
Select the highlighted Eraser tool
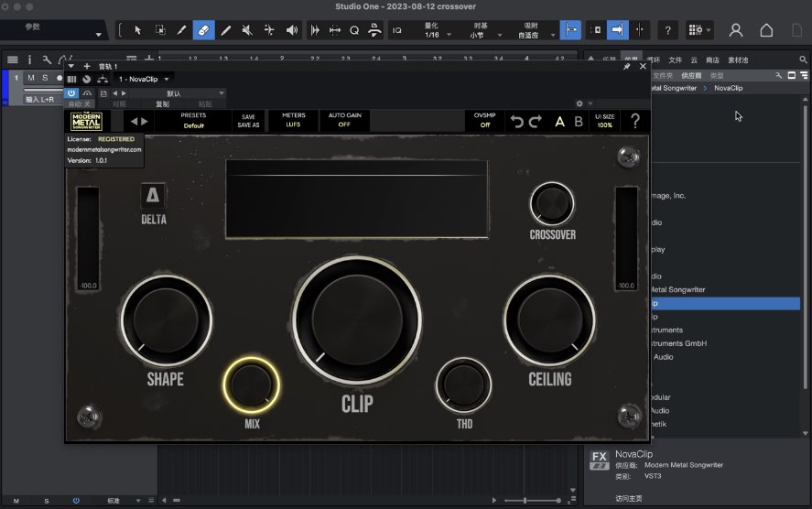[x=203, y=30]
